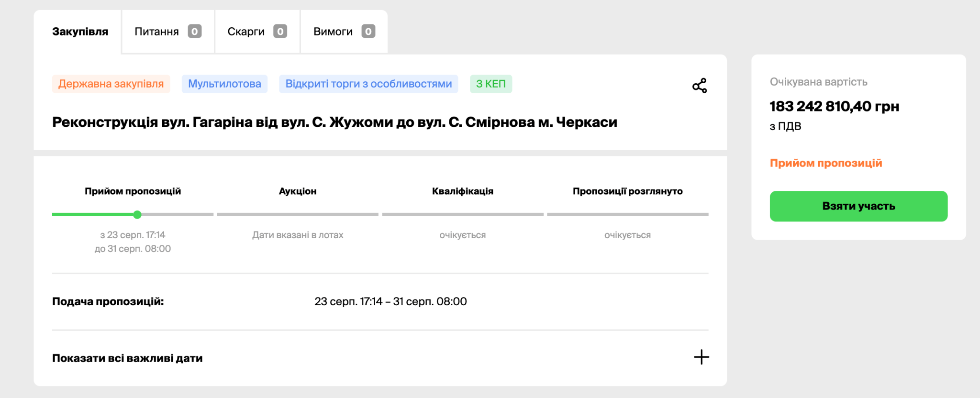Switch to the Скарги tab
The image size is (980, 398).
[x=257, y=32]
